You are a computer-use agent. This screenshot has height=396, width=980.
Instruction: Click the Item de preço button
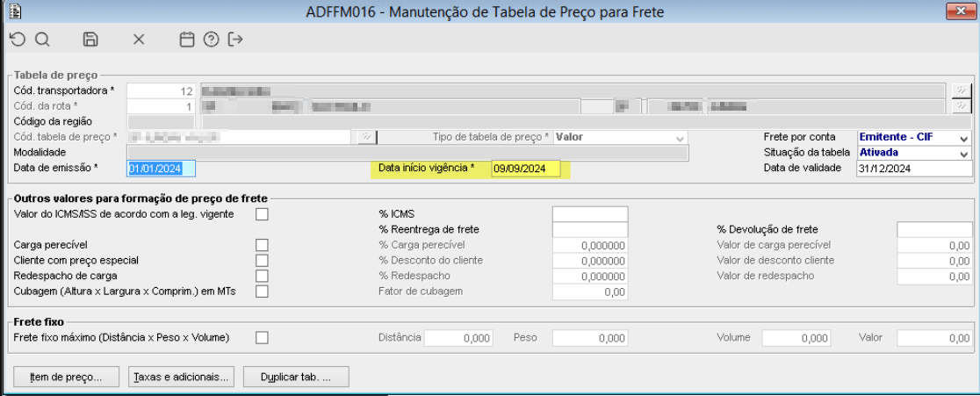click(66, 378)
